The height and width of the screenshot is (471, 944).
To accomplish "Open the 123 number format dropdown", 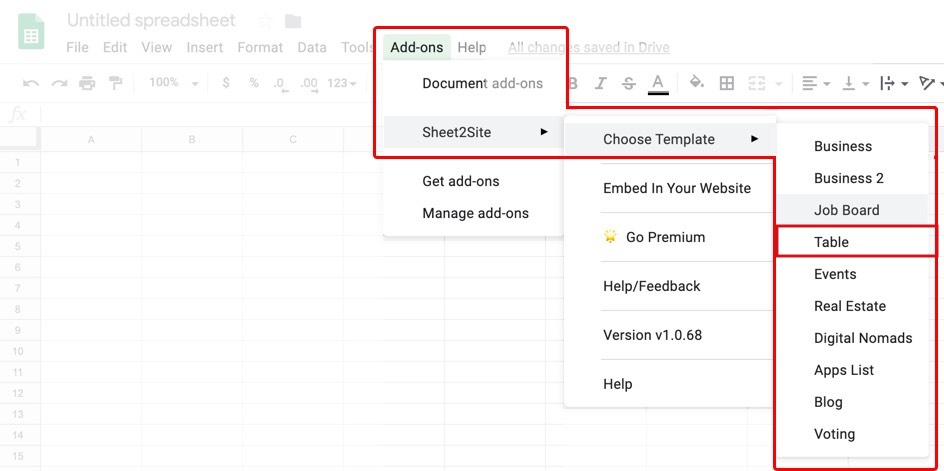I will point(342,83).
